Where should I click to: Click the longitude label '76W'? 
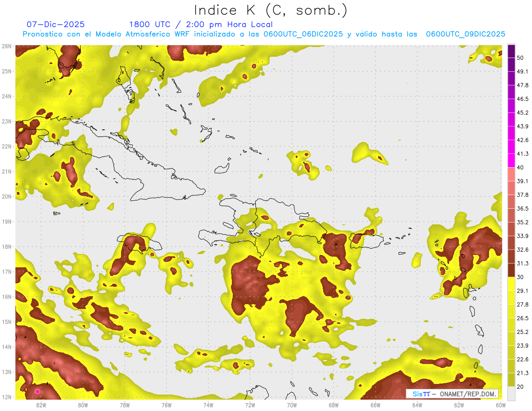coord(166,405)
